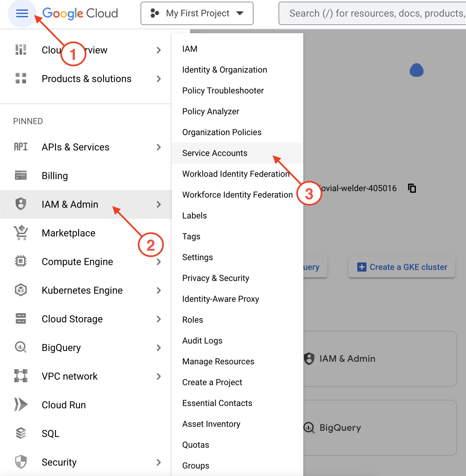Open the My First Project dropdown

[x=197, y=13]
